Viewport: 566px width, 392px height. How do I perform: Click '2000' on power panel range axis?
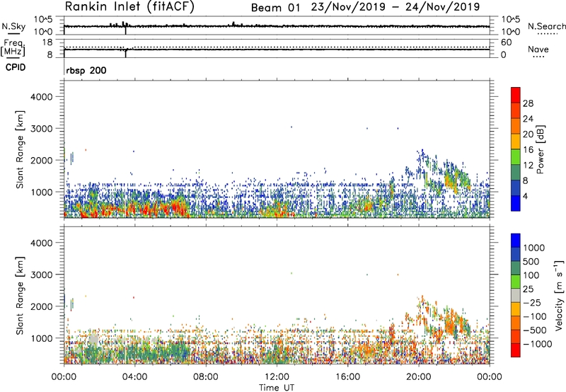pos(42,160)
